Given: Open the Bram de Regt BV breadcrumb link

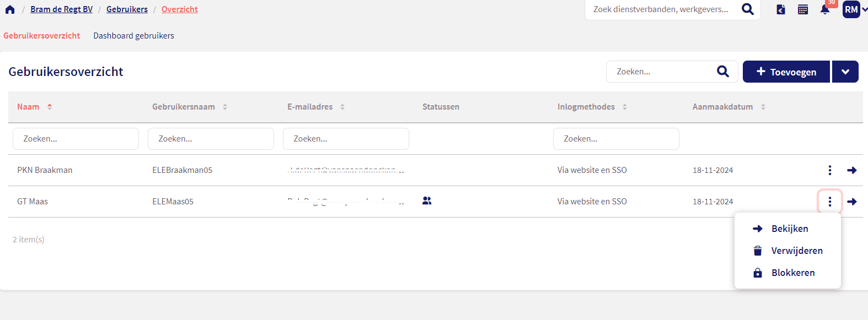Looking at the screenshot, I should click(x=61, y=9).
